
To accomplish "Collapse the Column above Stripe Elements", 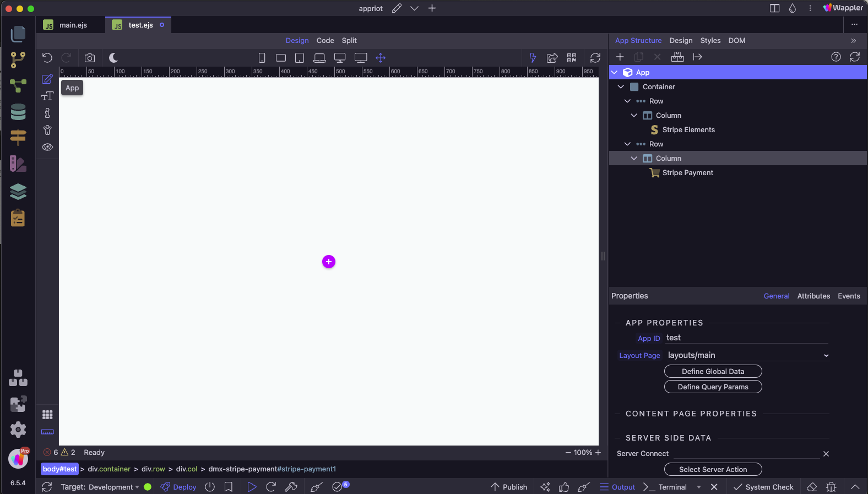I will click(x=634, y=116).
